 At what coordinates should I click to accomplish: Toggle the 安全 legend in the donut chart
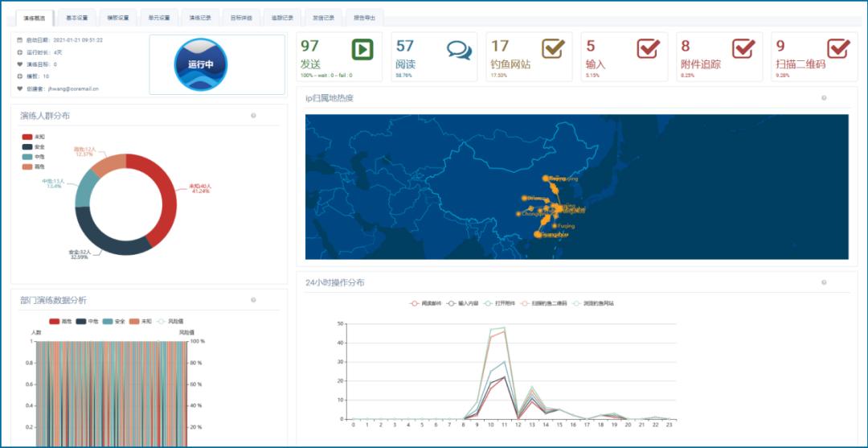[x=33, y=147]
